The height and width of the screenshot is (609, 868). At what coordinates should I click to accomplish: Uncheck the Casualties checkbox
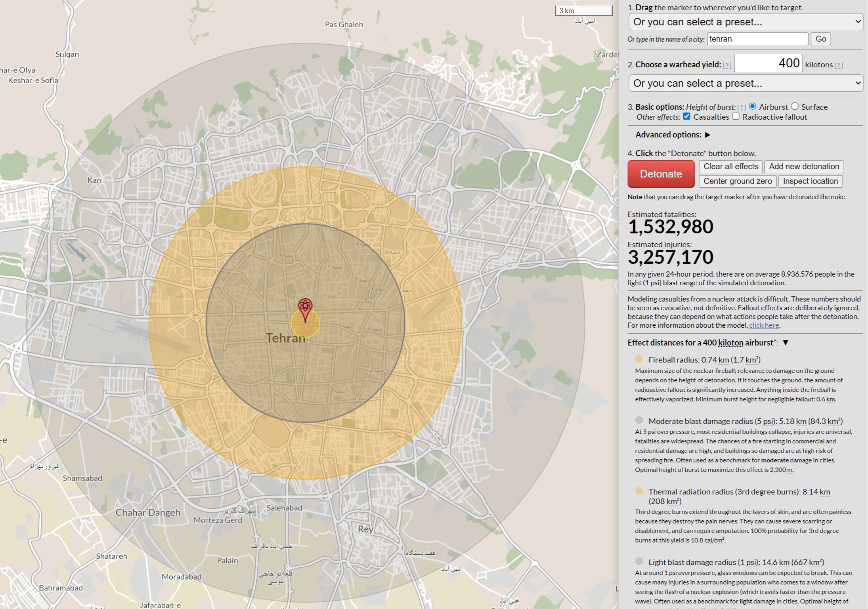[686, 116]
